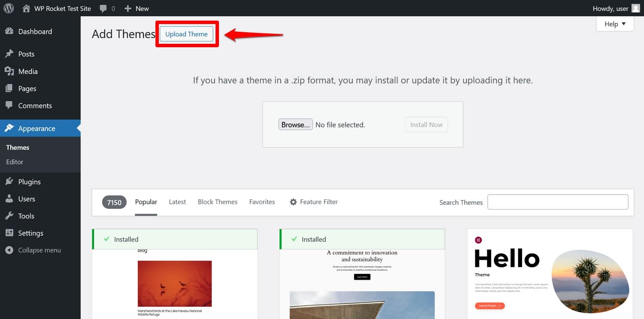
Task: Click the Add Themes heading
Action: 124,34
